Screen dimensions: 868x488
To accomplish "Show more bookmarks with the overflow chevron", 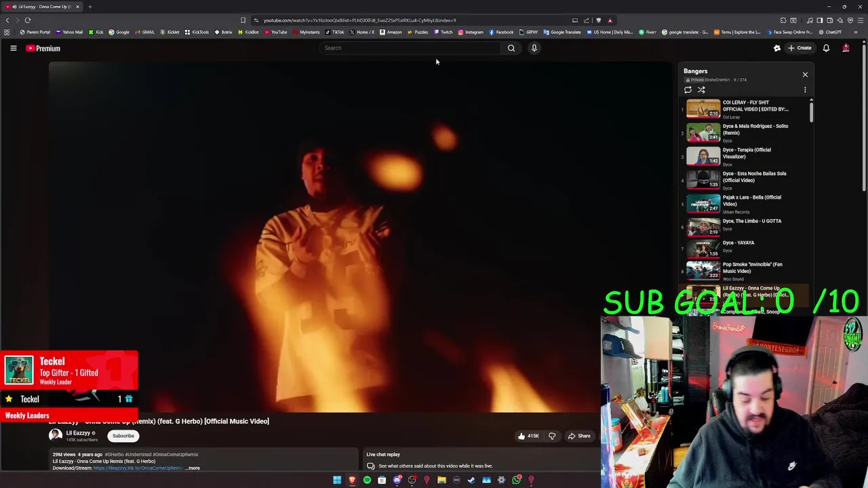I will point(855,32).
